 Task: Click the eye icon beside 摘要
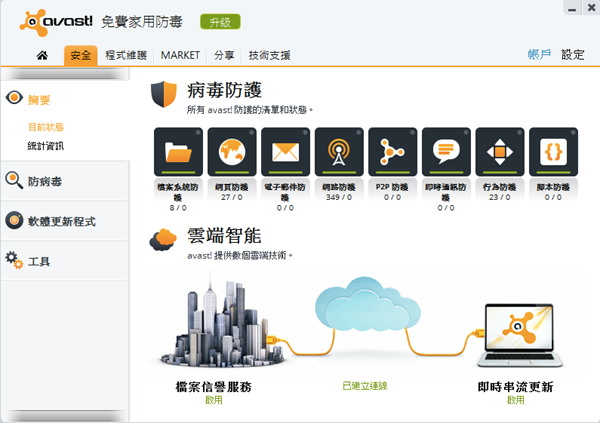(x=14, y=98)
